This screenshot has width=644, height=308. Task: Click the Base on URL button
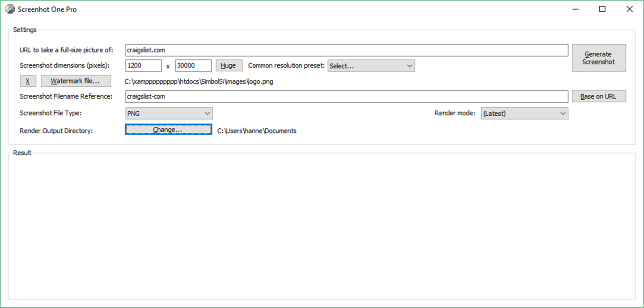click(599, 97)
